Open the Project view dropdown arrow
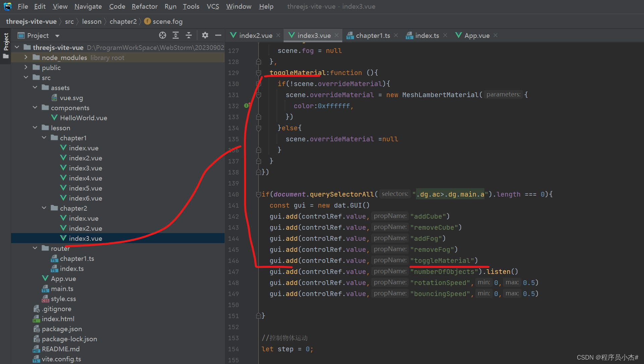 click(57, 36)
